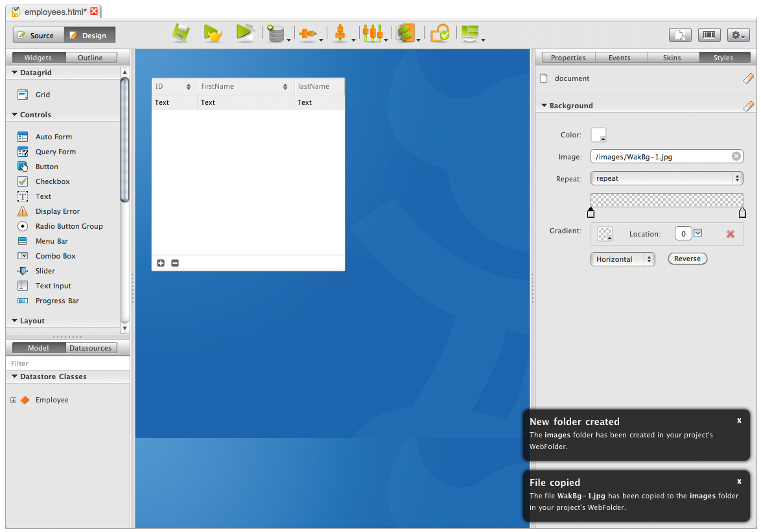Click the green floppy disk Save icon
Viewport: 761px width, 532px height.
click(181, 34)
